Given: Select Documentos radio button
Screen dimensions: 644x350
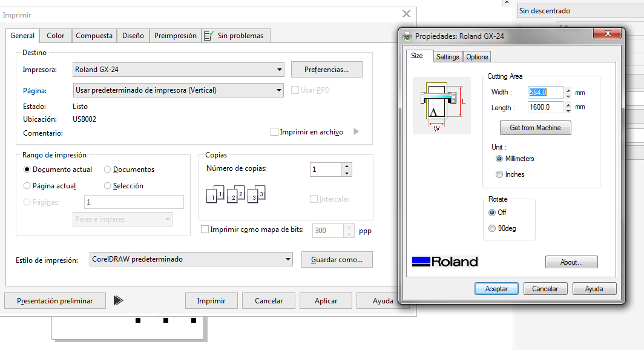Looking at the screenshot, I should pos(108,170).
